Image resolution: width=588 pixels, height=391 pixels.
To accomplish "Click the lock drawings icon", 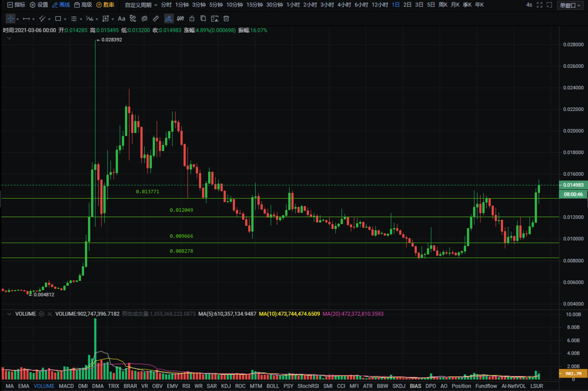I will (x=192, y=19).
